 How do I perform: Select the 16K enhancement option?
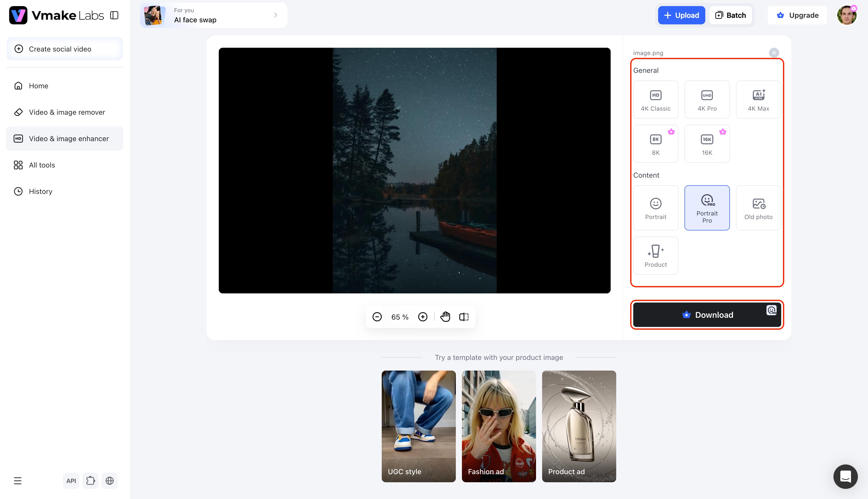[707, 144]
